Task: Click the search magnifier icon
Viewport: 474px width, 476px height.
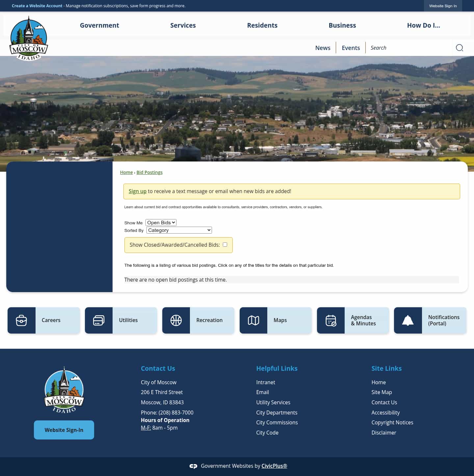Action: (x=460, y=48)
